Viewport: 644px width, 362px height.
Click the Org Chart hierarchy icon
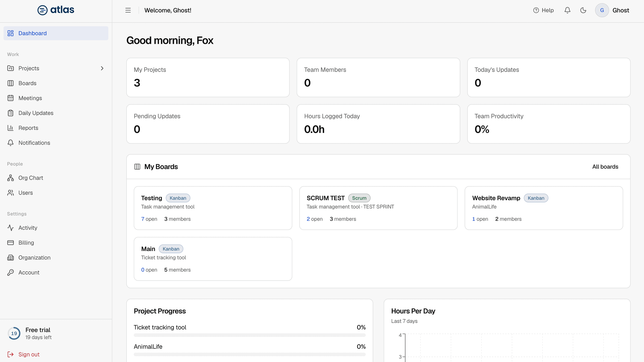[10, 178]
